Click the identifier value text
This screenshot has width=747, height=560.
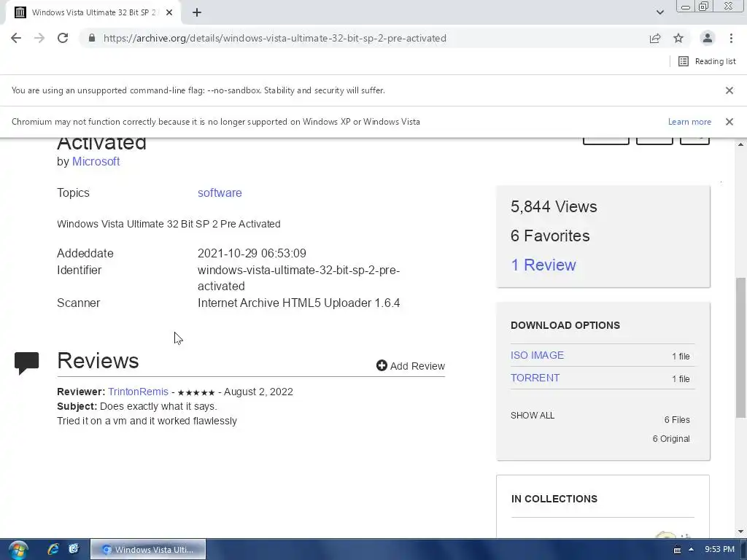(298, 278)
